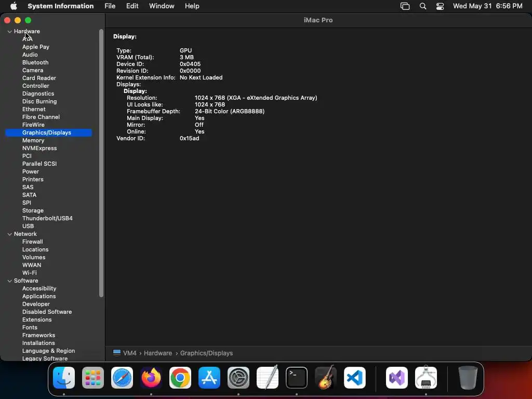
Task: Select Storage in the sidebar
Action: click(33, 211)
